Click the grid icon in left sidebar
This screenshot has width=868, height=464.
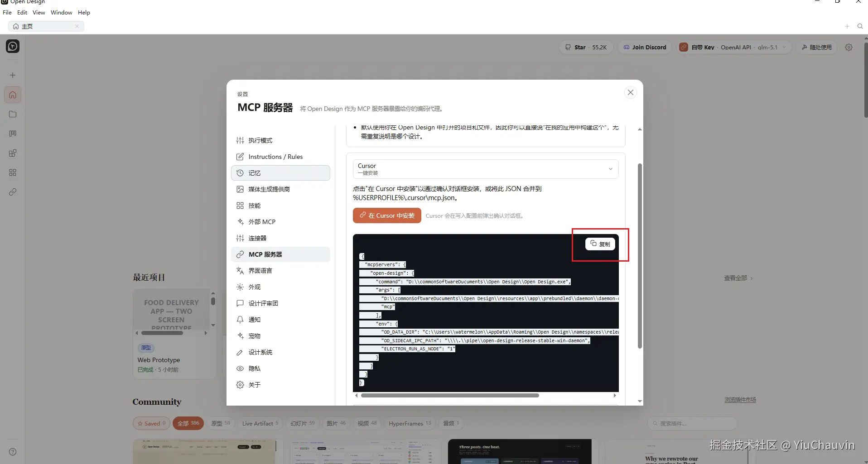13,172
